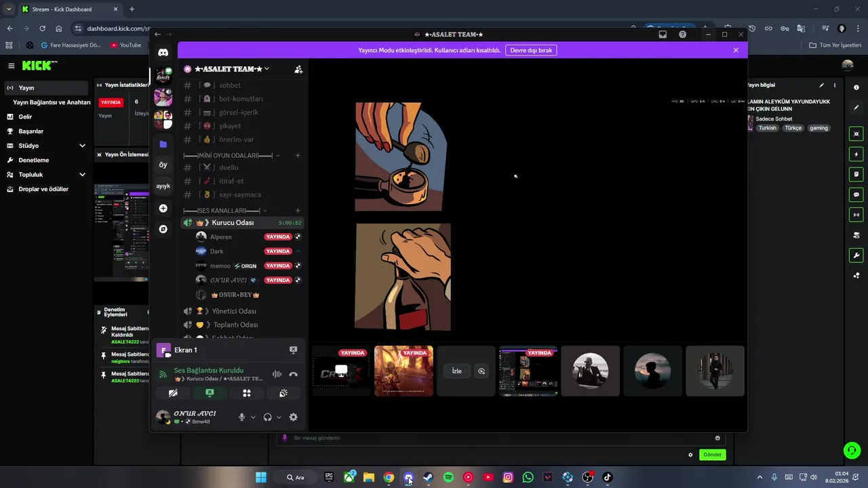Open Kick right sidebar lightning icon
The height and width of the screenshot is (488, 868).
click(x=856, y=155)
